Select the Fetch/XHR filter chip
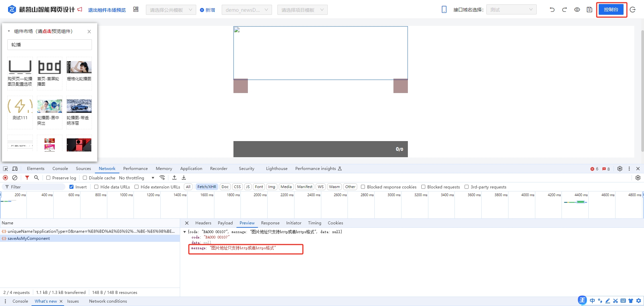The image size is (644, 306). click(x=207, y=187)
